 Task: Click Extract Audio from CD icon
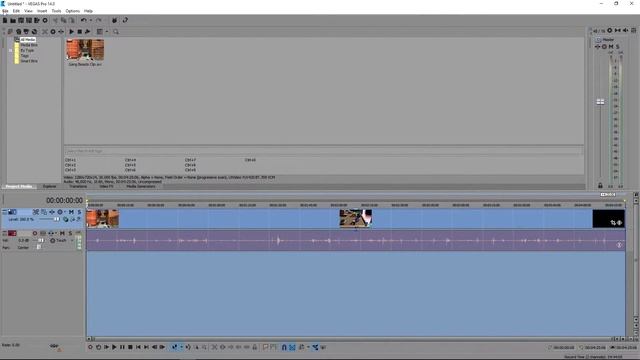26,31
